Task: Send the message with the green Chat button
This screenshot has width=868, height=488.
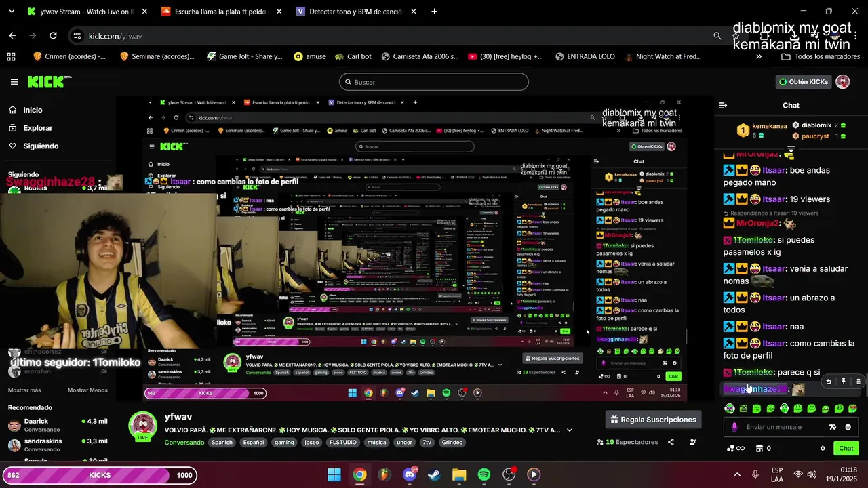Action: point(846,448)
